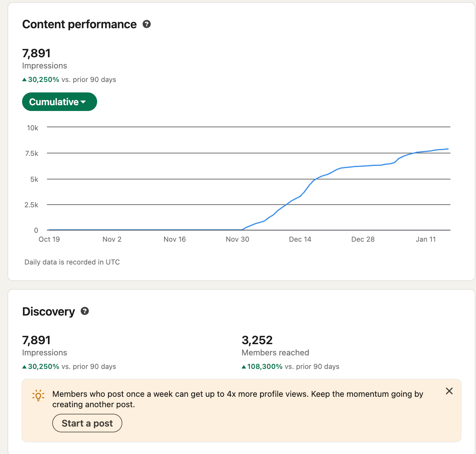Click the Jan 11 date label

[x=425, y=239]
